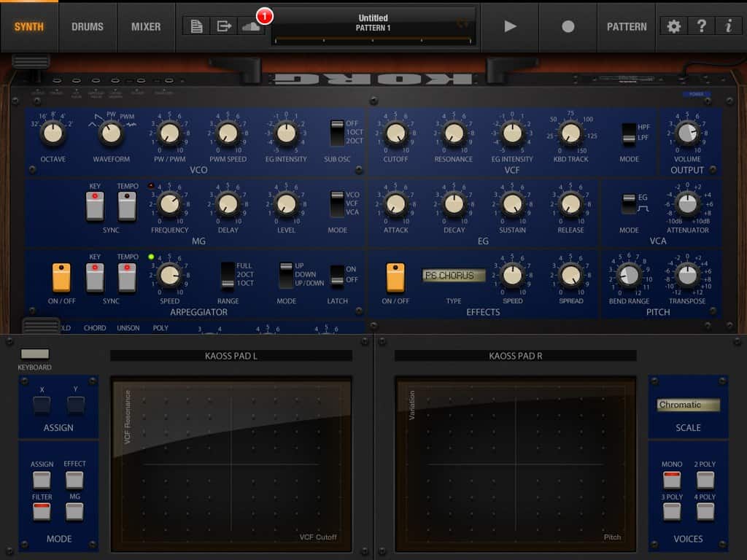Click the PATTERN button
The image size is (747, 560).
627,26
